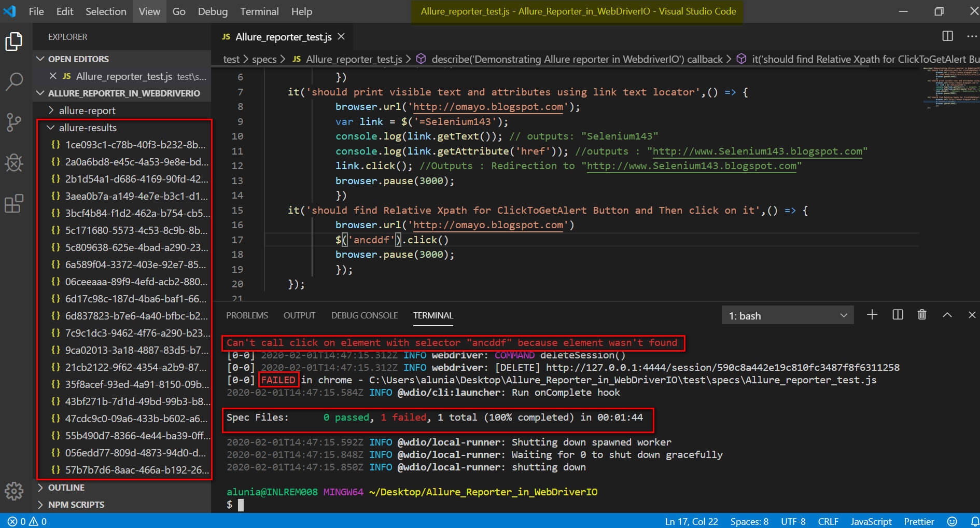Open the Manage gear icon
This screenshot has width=980, height=528.
[14, 491]
